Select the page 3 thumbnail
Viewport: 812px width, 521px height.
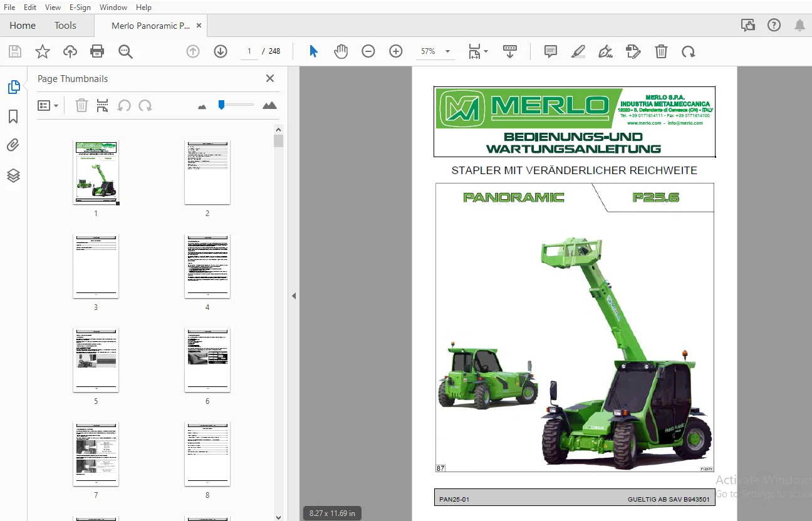[96, 266]
